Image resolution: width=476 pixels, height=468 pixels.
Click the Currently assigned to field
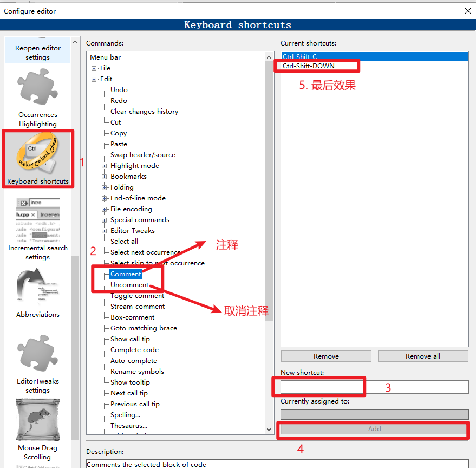[x=374, y=414]
